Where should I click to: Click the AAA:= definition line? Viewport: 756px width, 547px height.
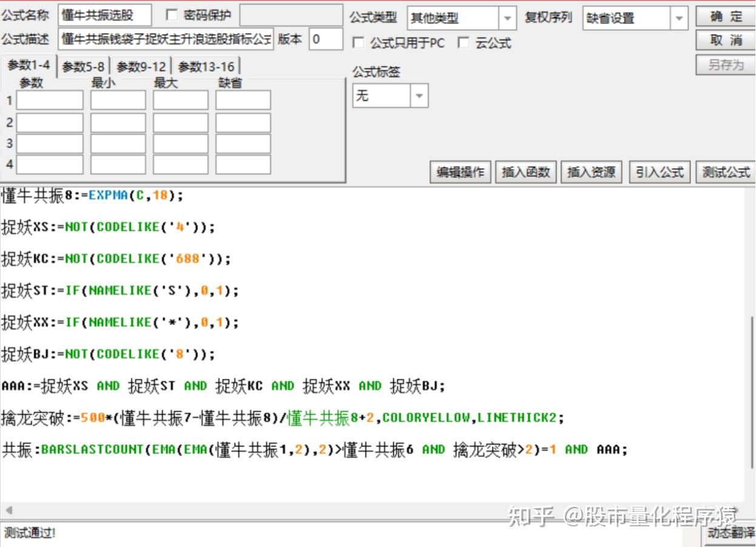(x=223, y=386)
